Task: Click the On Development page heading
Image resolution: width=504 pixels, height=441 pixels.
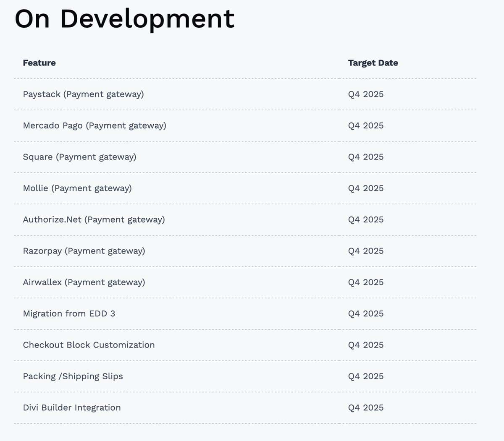Action: point(124,18)
